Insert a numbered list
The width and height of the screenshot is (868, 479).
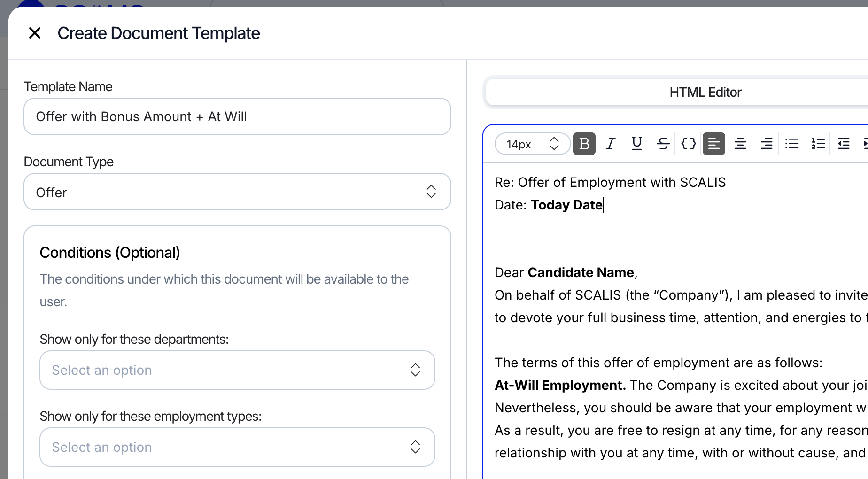(x=818, y=144)
